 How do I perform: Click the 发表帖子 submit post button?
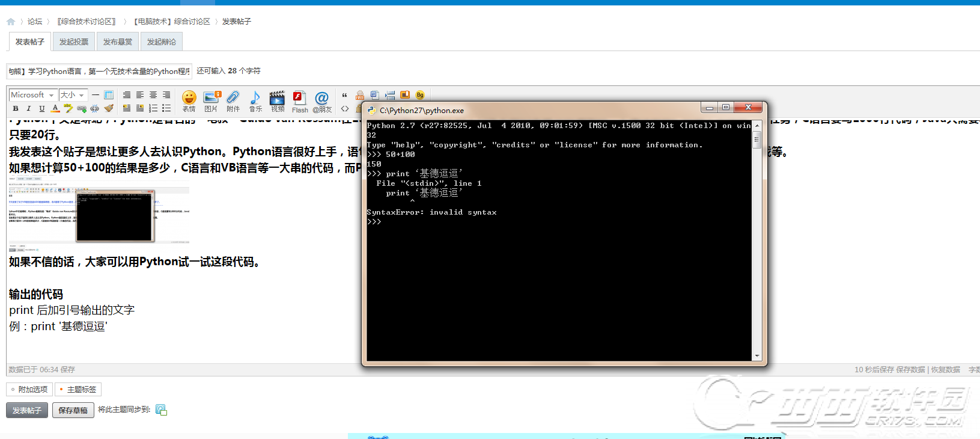(27, 410)
